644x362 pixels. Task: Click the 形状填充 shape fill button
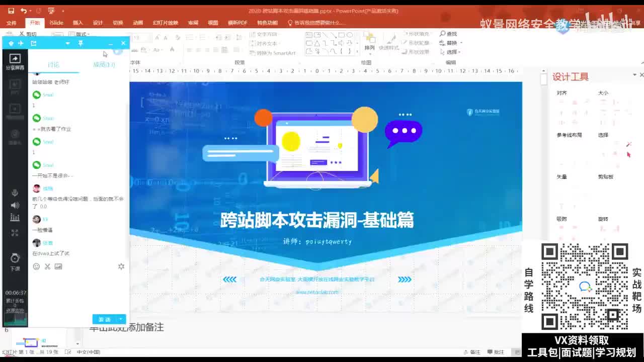click(417, 34)
